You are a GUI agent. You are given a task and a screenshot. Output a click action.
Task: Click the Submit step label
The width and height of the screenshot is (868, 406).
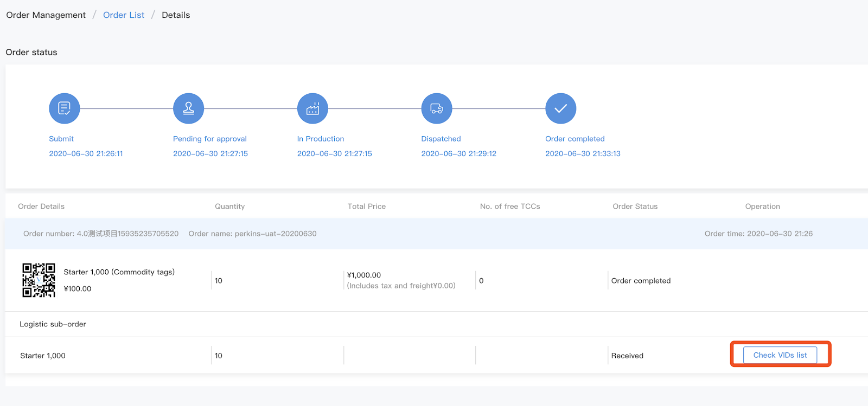click(x=61, y=139)
